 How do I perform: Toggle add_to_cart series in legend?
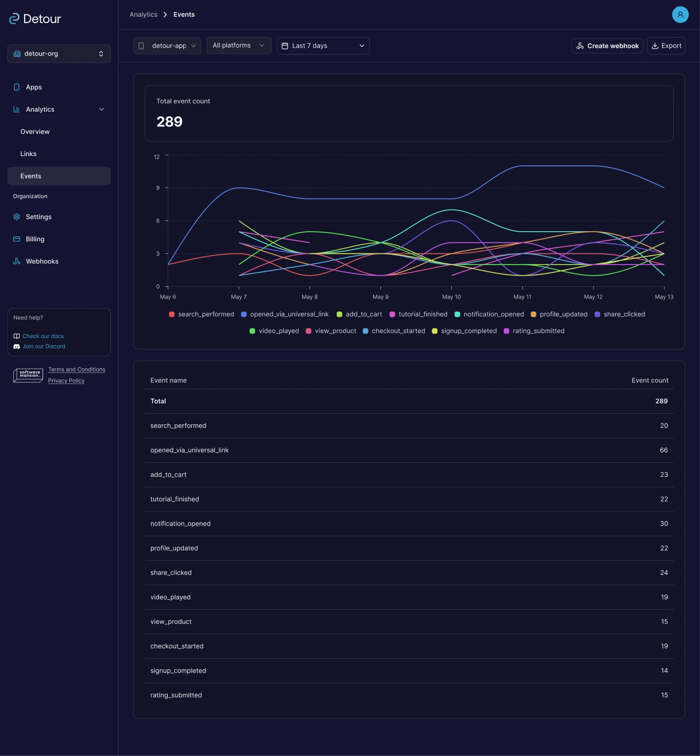[359, 314]
